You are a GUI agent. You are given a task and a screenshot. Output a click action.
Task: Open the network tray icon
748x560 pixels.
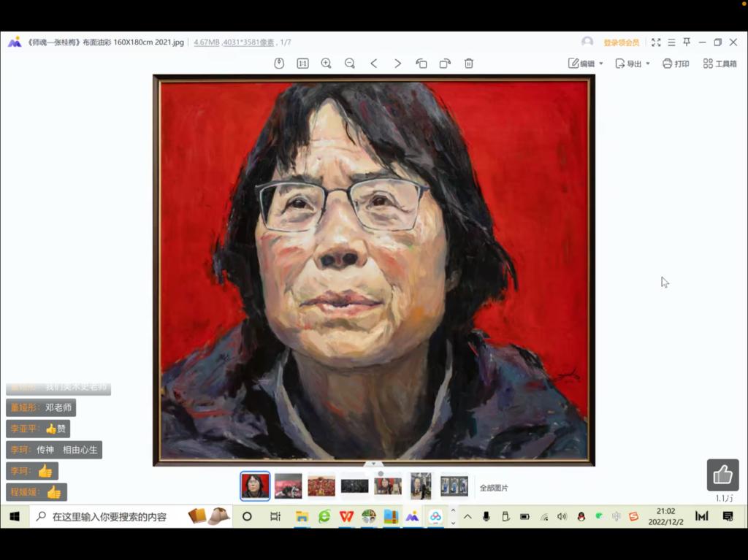pos(543,517)
